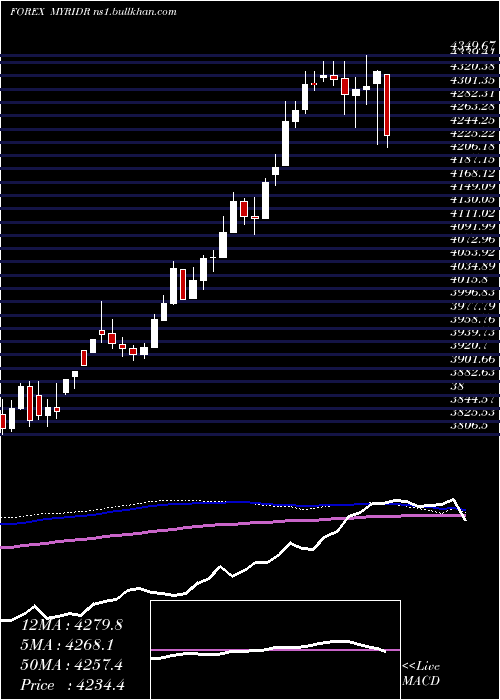Image resolution: width=500 pixels, height=700 pixels.
Task: Click the 4244.25 price axis label
Action: click(474, 120)
